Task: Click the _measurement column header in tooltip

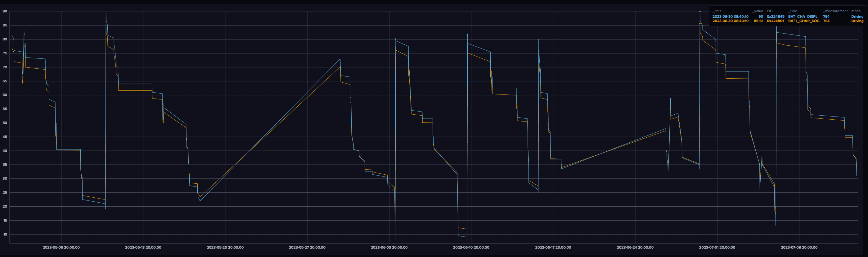Action: point(835,11)
